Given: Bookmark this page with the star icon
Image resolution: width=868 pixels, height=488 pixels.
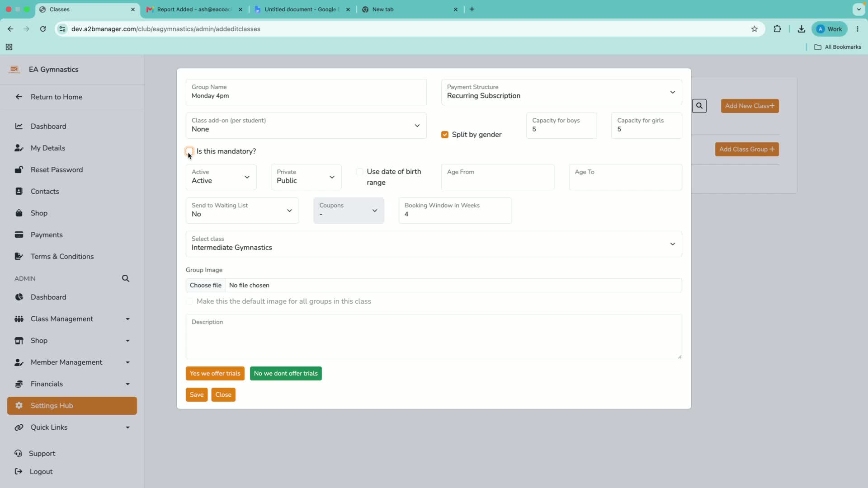Looking at the screenshot, I should (755, 29).
